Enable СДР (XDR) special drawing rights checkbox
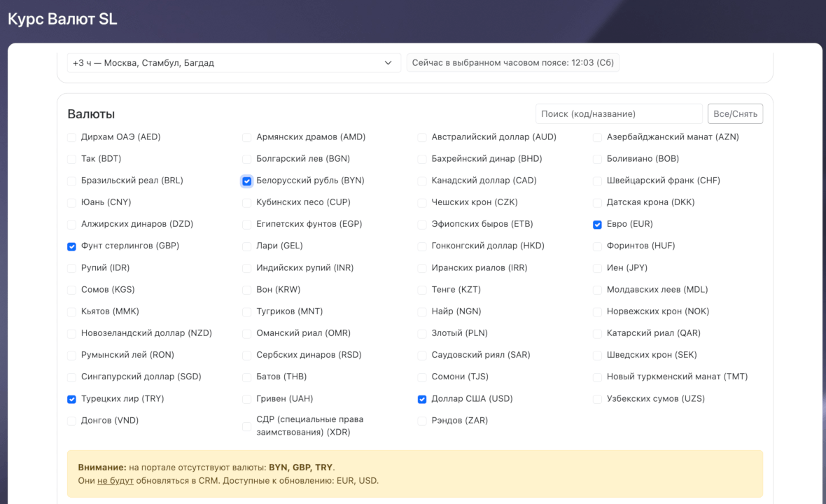826x504 pixels. coord(247,426)
